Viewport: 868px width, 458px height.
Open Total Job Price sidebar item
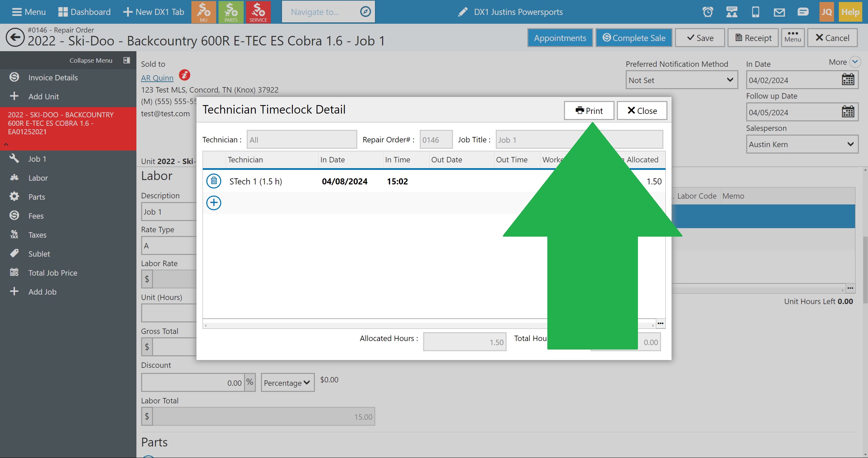(53, 273)
